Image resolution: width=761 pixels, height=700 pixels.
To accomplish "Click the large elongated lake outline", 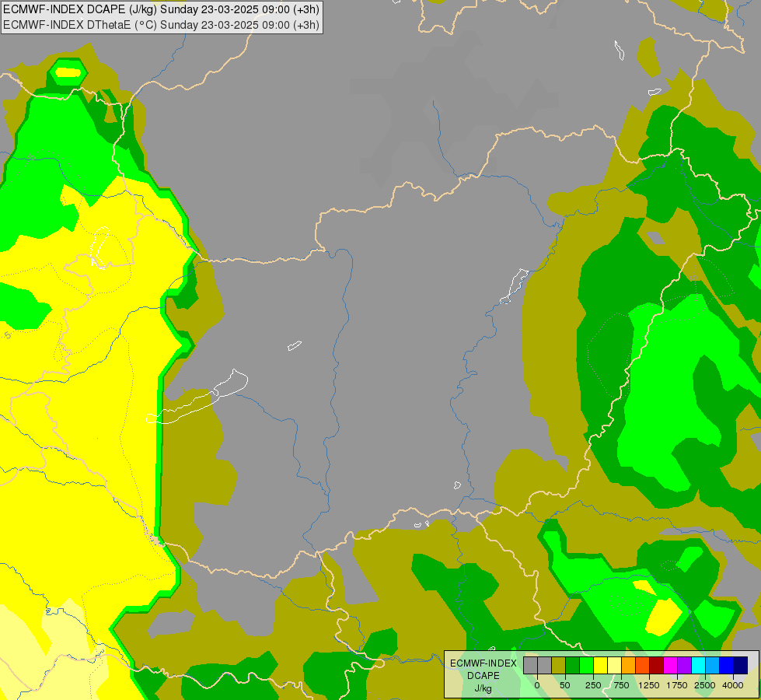I will point(197,397).
